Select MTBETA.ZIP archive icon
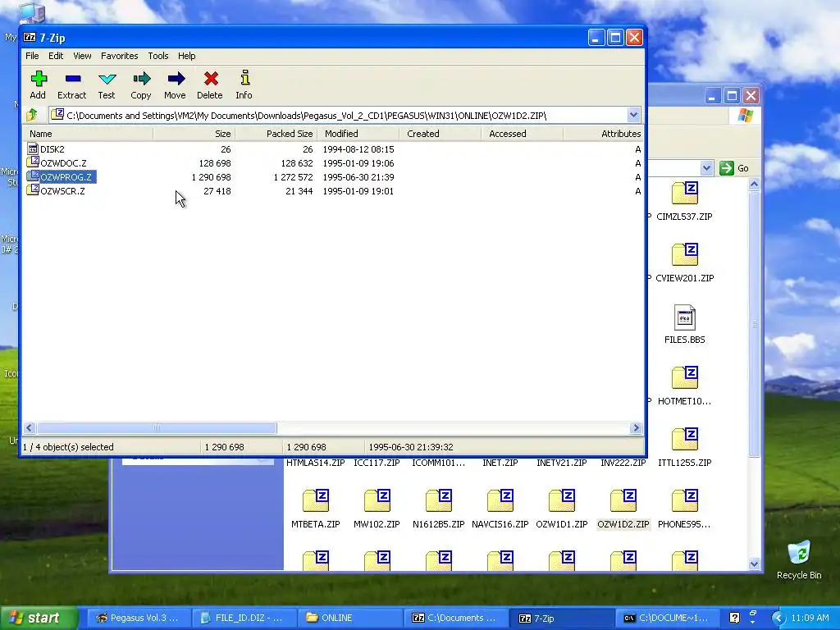The width and height of the screenshot is (840, 630). point(316,501)
